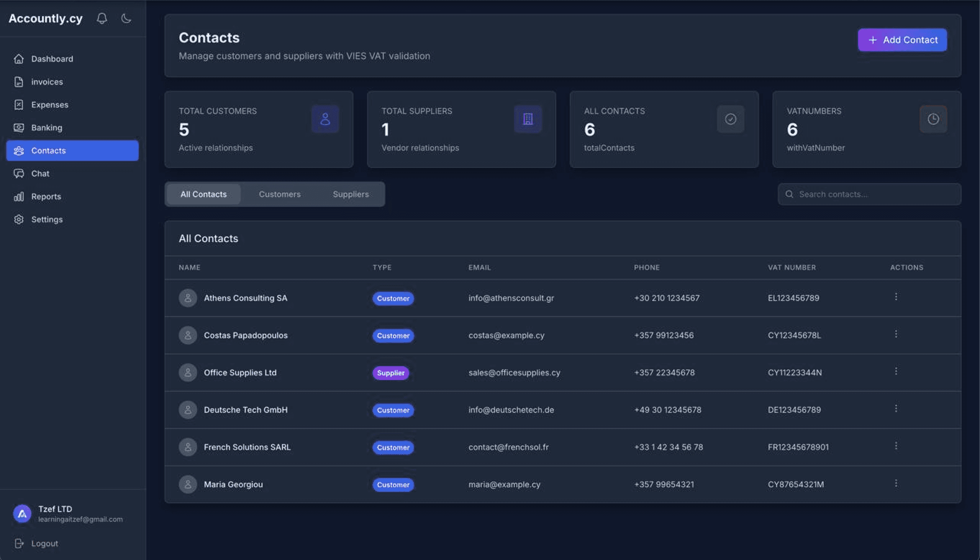This screenshot has height=560, width=980.
Task: Click the notification bell icon
Action: click(102, 18)
